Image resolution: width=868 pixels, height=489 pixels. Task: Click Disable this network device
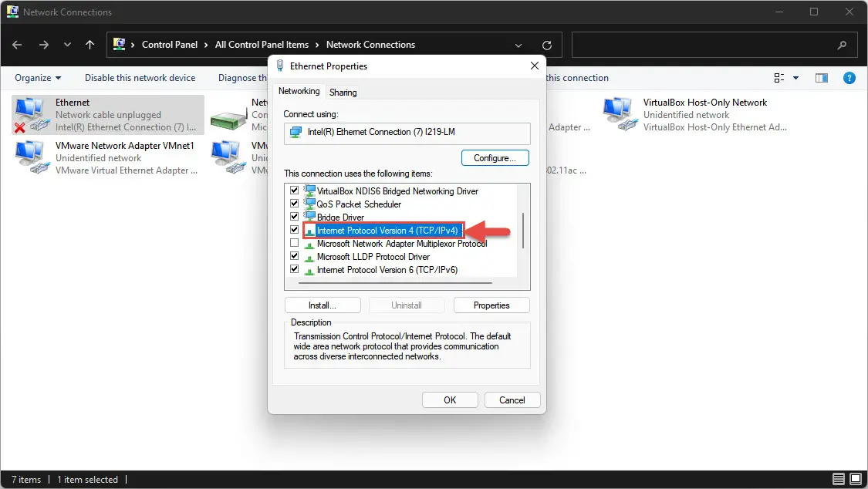pyautogui.click(x=140, y=78)
